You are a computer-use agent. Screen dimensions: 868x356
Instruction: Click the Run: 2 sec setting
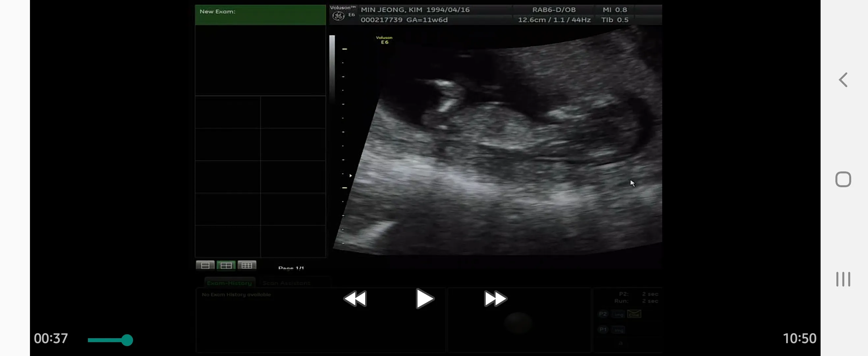636,301
